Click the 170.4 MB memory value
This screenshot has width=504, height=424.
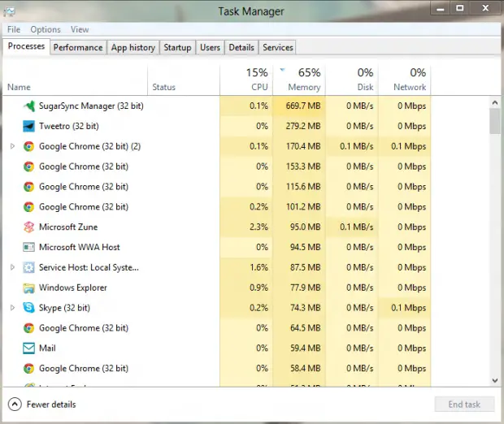[x=303, y=146]
